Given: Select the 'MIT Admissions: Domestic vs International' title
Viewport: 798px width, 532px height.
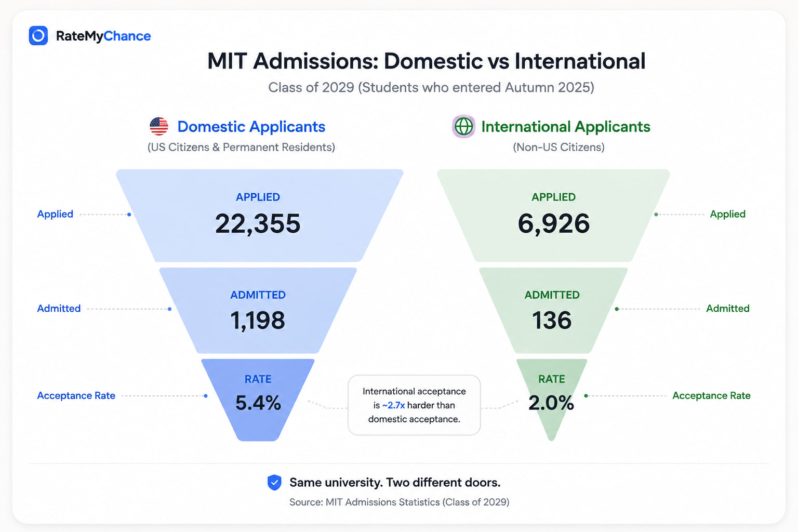Looking at the screenshot, I should 426,61.
